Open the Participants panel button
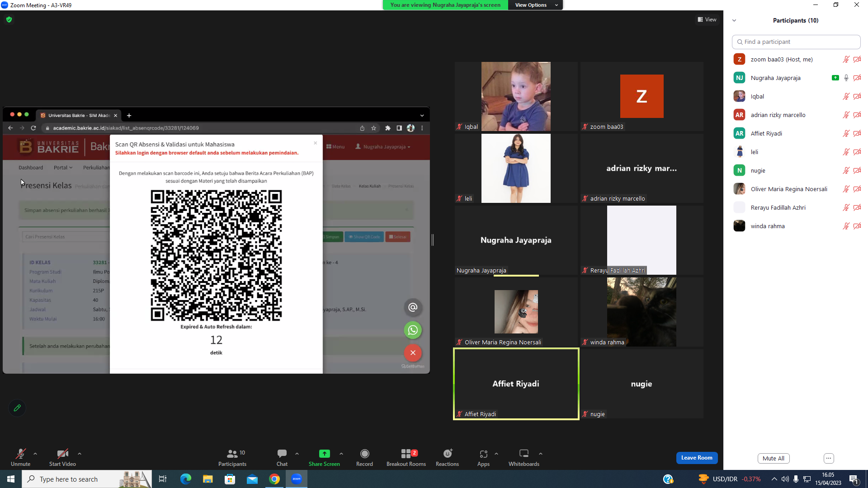 tap(232, 457)
